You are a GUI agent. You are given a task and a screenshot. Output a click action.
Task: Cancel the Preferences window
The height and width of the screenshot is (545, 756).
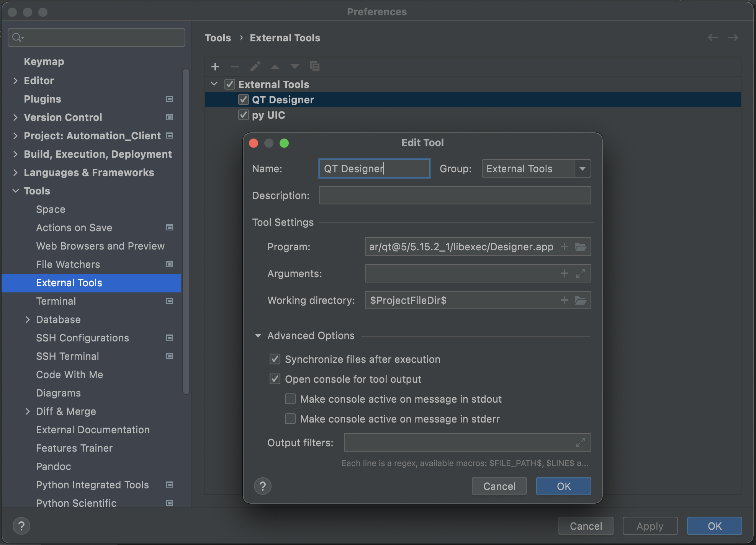click(586, 526)
